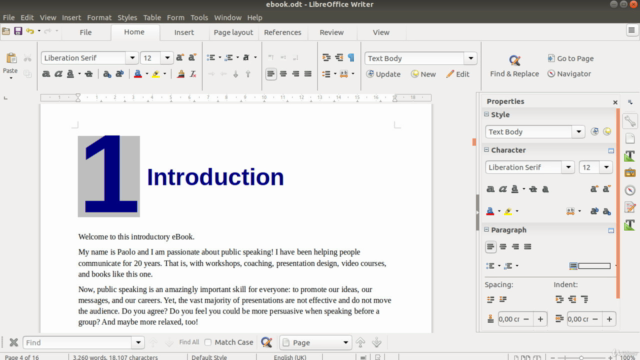This screenshot has width=640, height=360.
Task: Open sidebar Navigator compass icon
Action: [x=630, y=190]
